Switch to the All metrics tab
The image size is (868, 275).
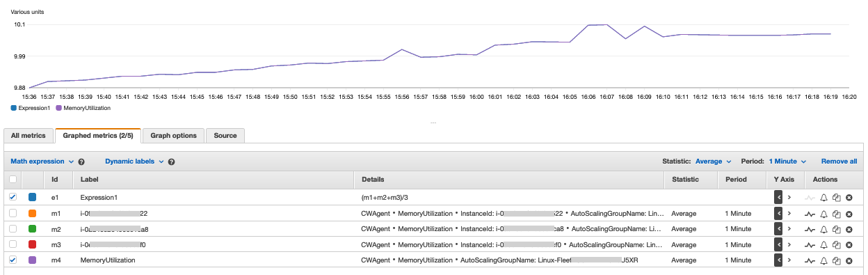tap(29, 136)
